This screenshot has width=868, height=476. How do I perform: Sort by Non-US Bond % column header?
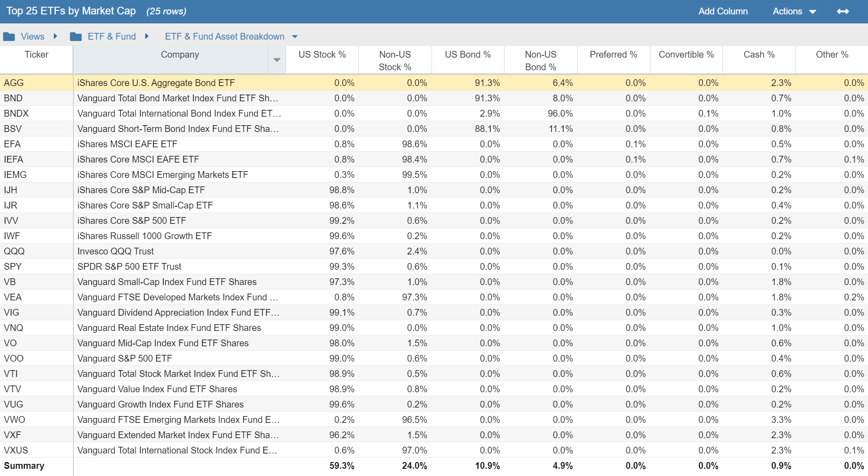click(541, 60)
